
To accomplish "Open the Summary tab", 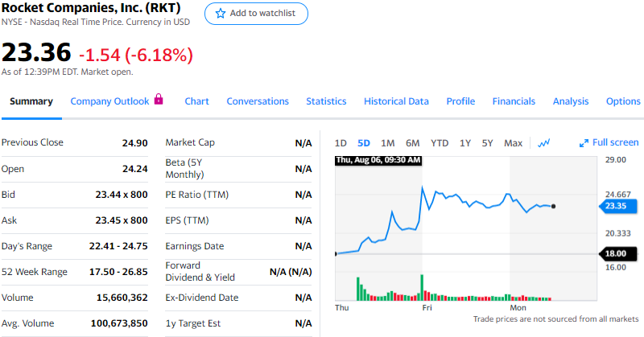I will (x=31, y=101).
